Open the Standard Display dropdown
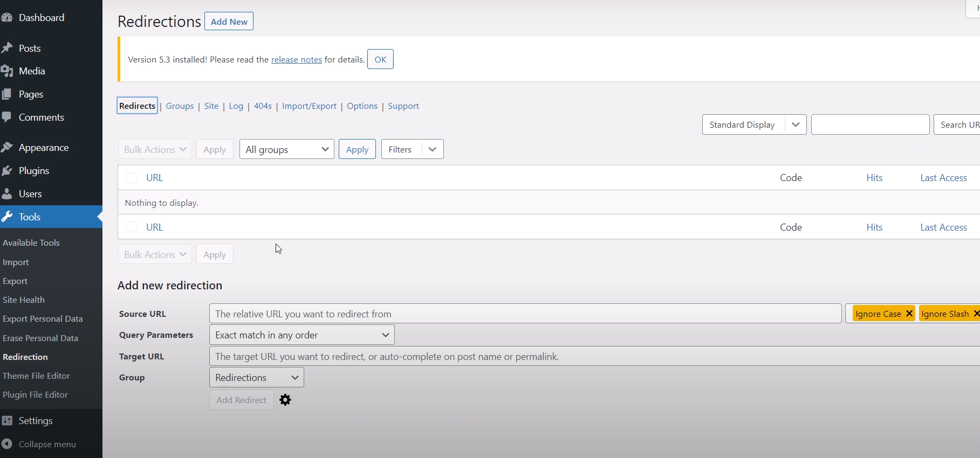980x458 pixels. [x=753, y=124]
